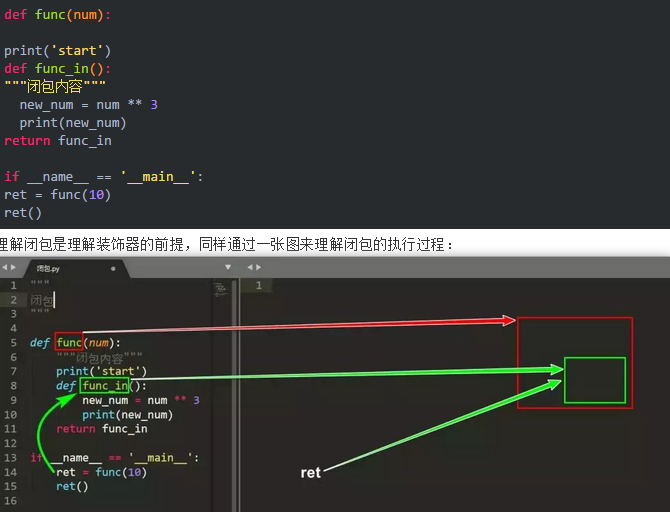Click 'ret()' on editor line 15
Viewport: 670px width, 512px height.
(x=72, y=486)
